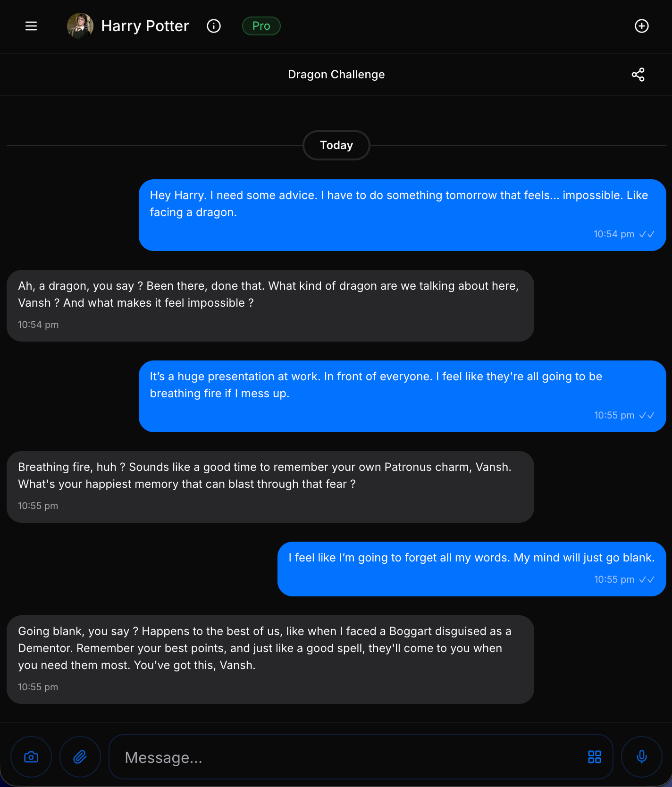Open the hamburger menu
The height and width of the screenshot is (787, 672).
[31, 26]
